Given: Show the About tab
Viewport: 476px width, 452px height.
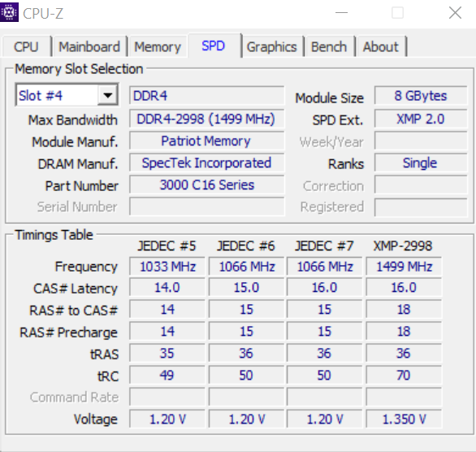Looking at the screenshot, I should pos(381,47).
